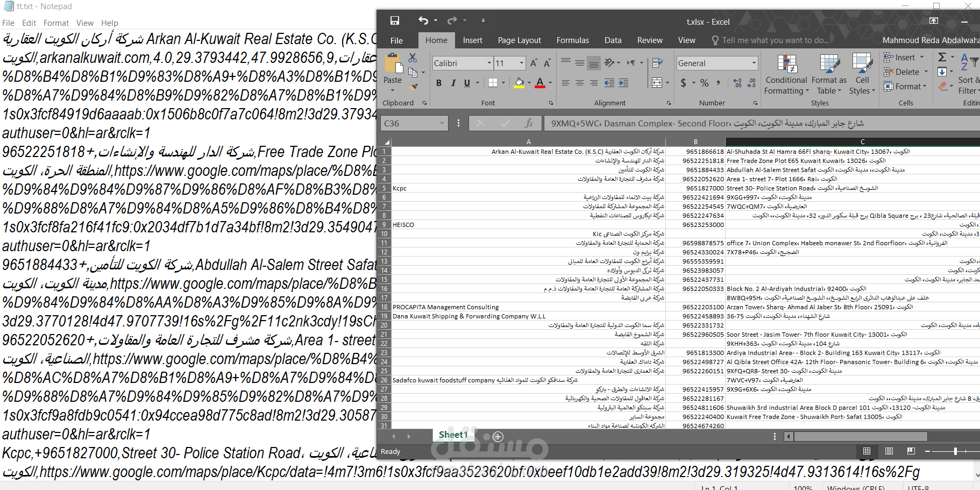Viewport: 980px width, 490px height.
Task: Align text right in the Alignment group
Action: pos(594,83)
